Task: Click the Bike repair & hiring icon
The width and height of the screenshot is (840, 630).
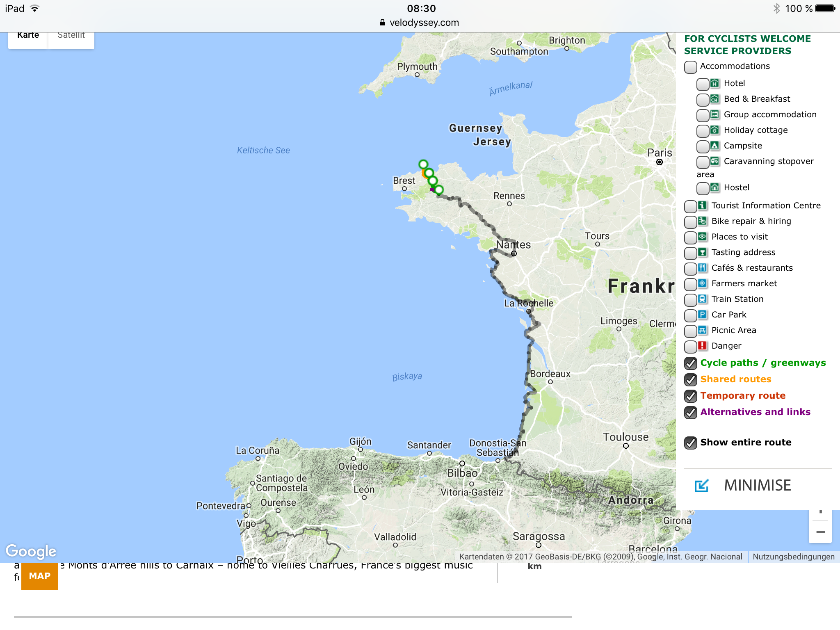Action: (x=702, y=221)
